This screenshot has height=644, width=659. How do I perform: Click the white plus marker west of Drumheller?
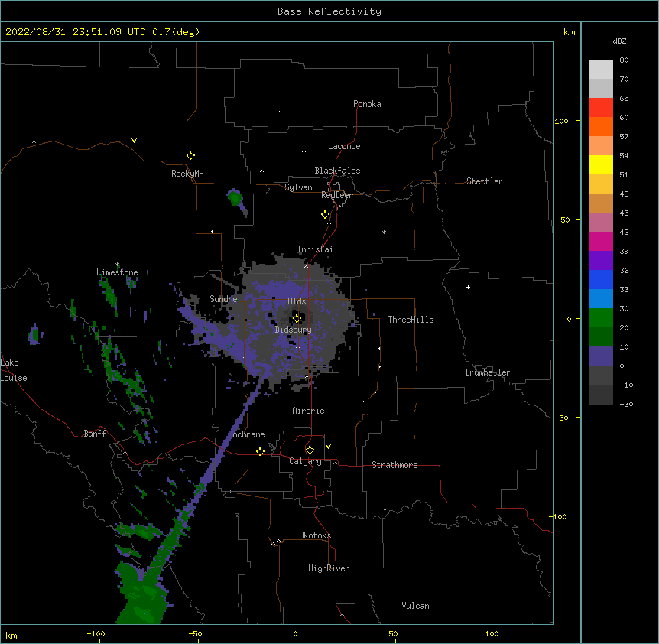click(468, 287)
